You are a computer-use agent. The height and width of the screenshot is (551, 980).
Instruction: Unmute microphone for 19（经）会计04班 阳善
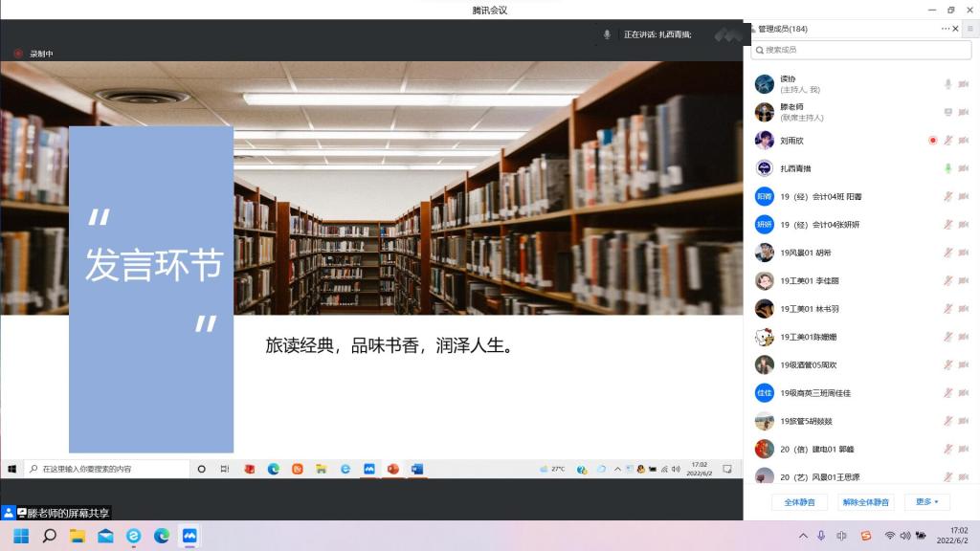[948, 196]
